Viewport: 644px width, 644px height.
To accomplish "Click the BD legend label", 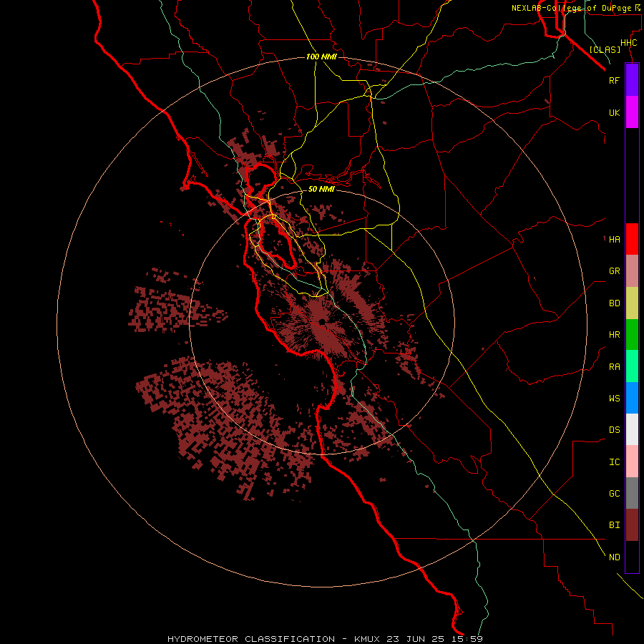I will coord(614,303).
